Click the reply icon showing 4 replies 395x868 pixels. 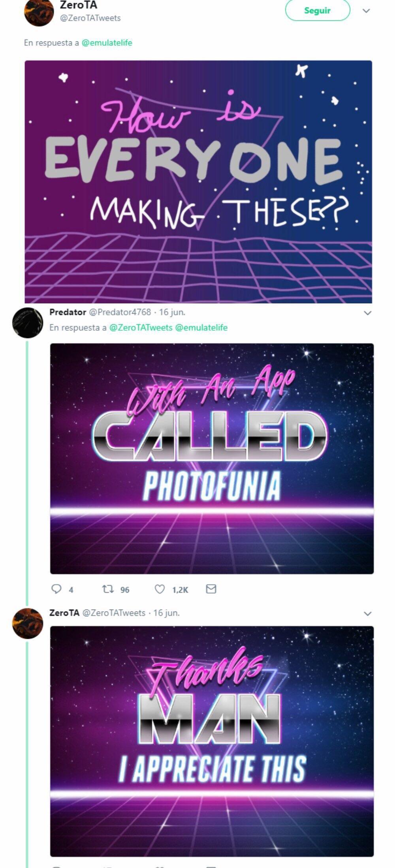tap(56, 589)
